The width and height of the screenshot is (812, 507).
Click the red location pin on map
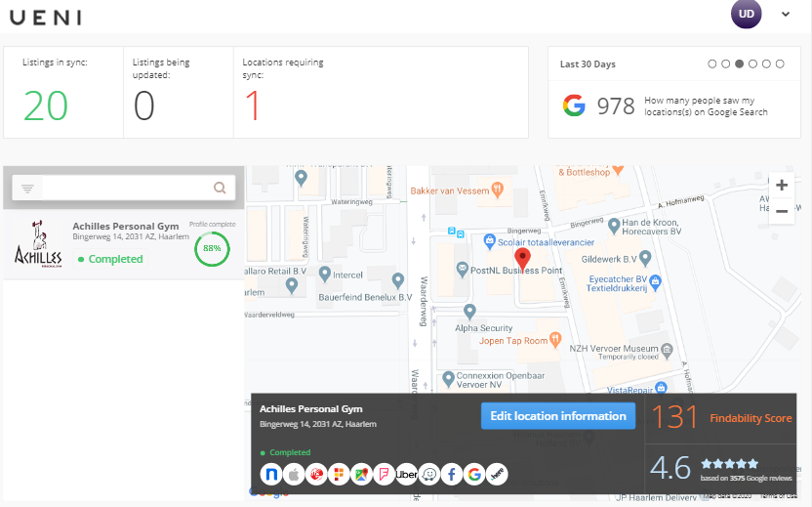(522, 259)
